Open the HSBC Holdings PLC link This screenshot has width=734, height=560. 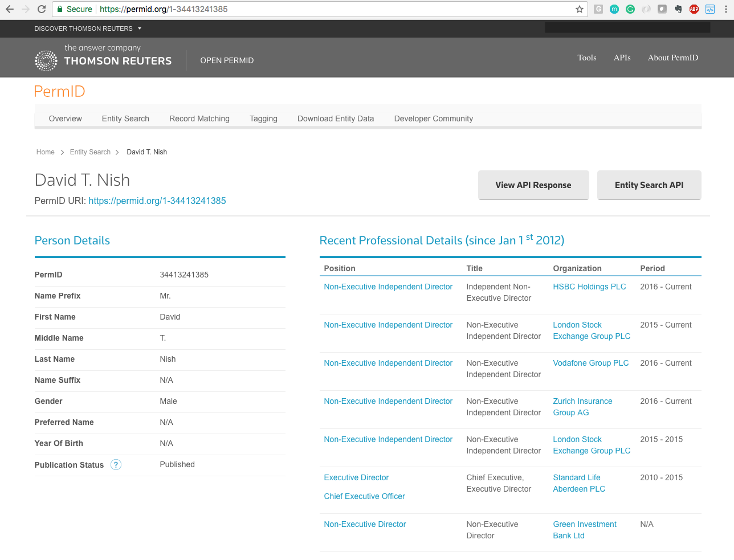589,287
